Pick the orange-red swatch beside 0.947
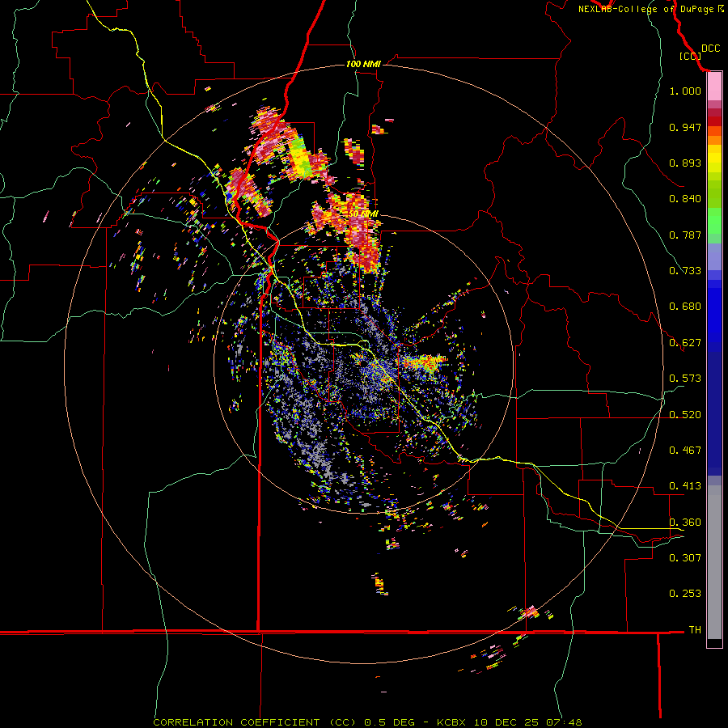728x728 pixels. point(714,130)
